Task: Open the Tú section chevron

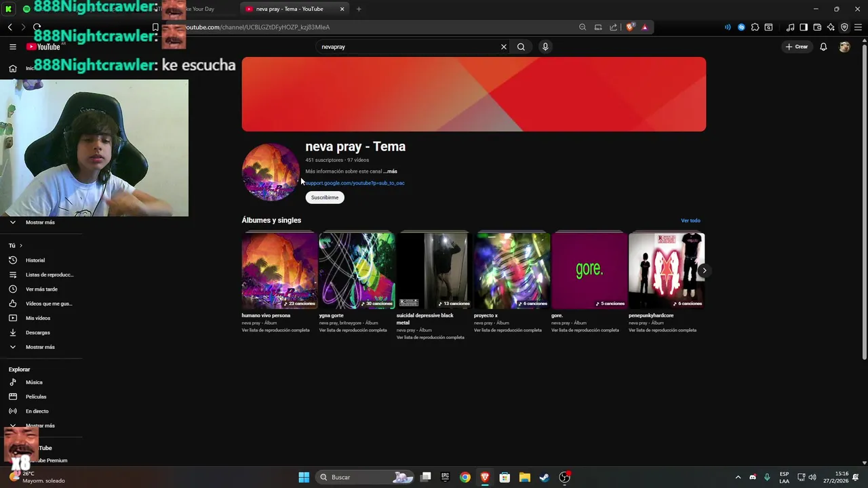Action: 21,245
